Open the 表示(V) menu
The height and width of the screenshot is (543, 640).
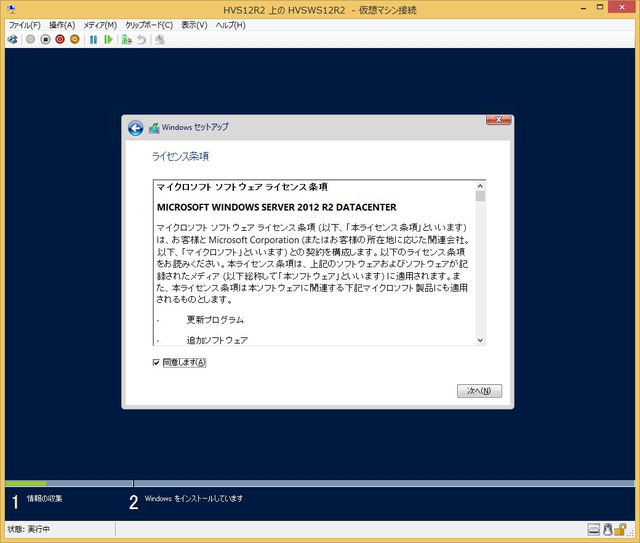(x=194, y=25)
